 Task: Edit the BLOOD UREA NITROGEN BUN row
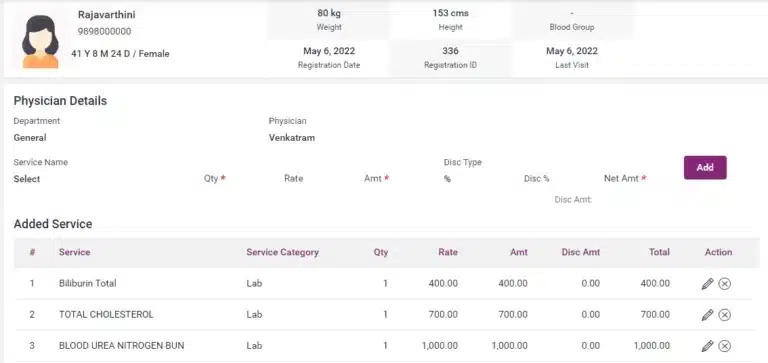click(707, 346)
